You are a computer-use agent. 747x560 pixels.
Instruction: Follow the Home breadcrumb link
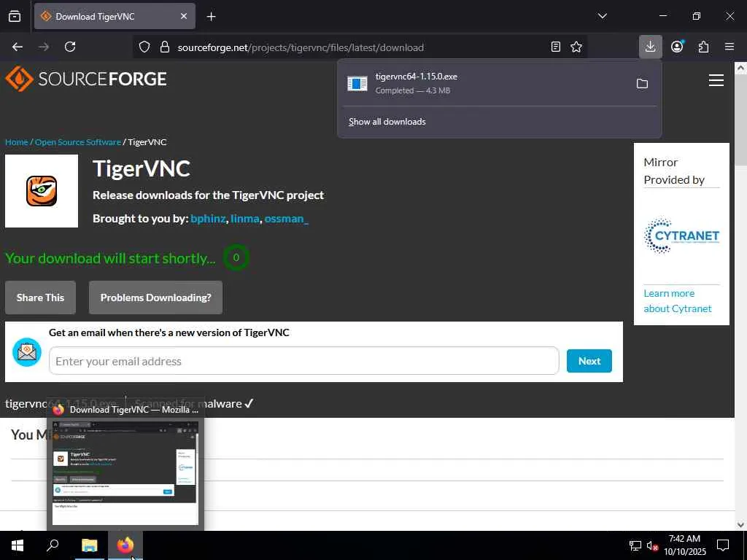[17, 142]
